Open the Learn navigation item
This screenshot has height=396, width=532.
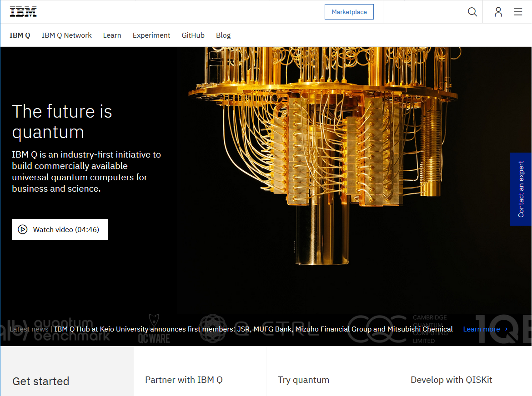coord(112,35)
